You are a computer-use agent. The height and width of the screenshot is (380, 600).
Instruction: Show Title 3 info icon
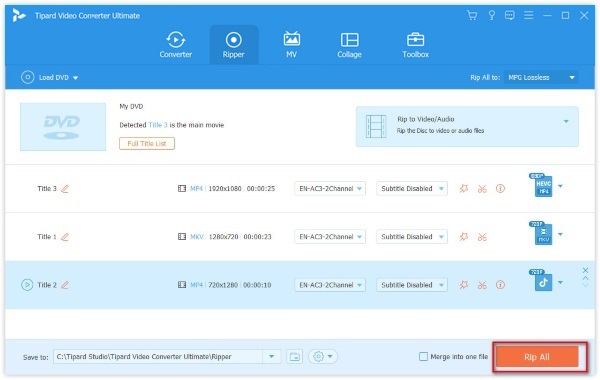(501, 189)
